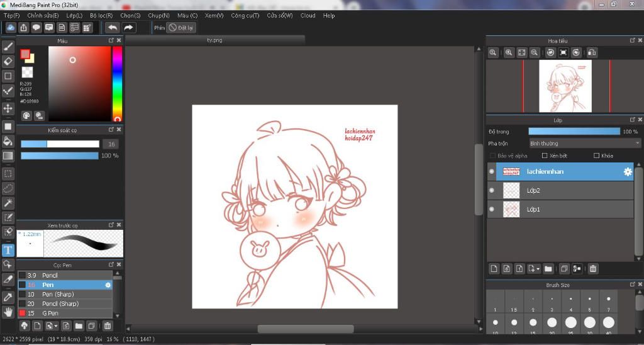Select the rectangular Selection tool
The image size is (644, 345).
[8, 174]
